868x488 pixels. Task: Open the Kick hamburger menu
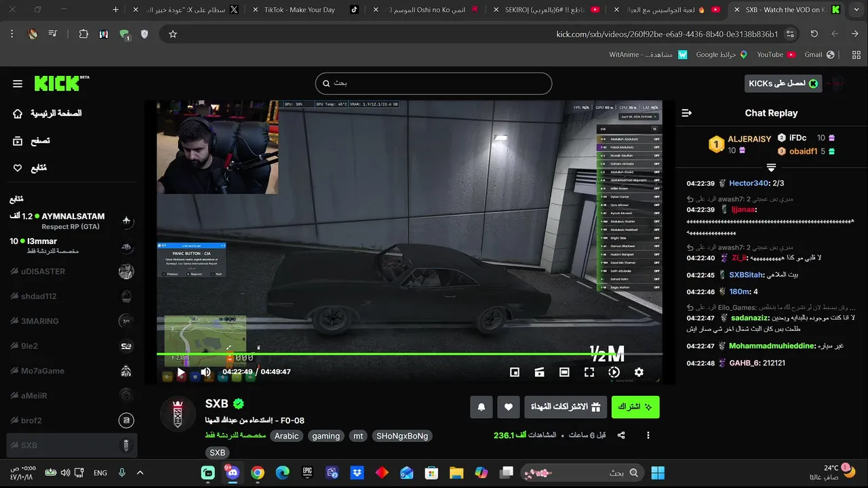point(18,83)
